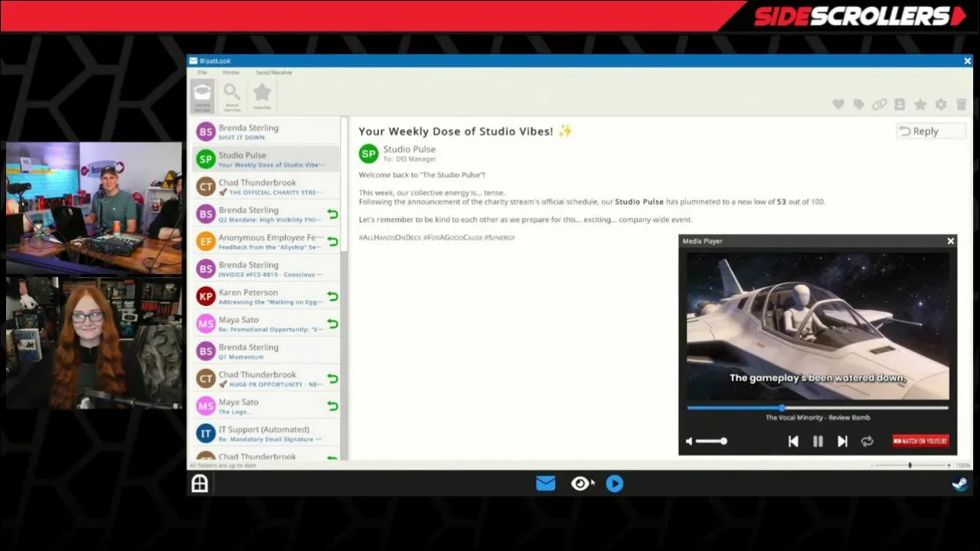Open the Favorites star tool

pyautogui.click(x=262, y=96)
